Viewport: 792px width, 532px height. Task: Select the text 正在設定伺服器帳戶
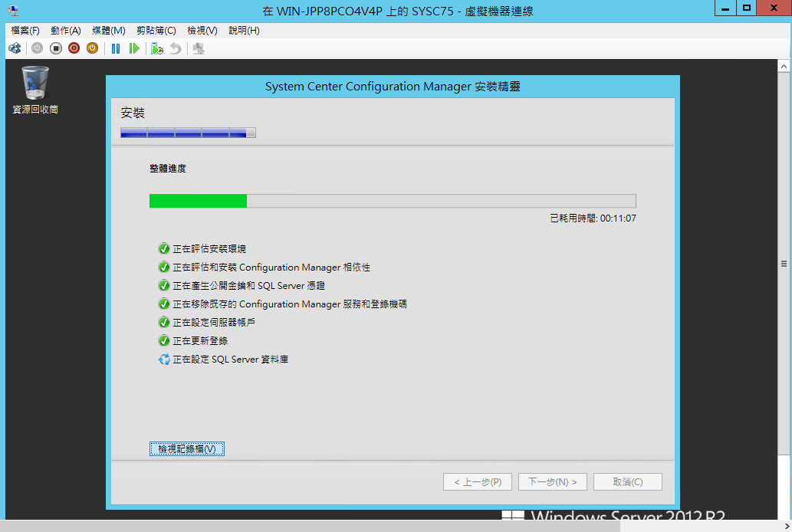[214, 322]
